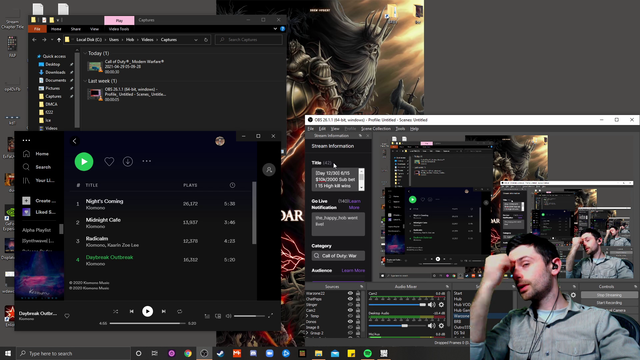The height and width of the screenshot is (360, 640).
Task: Open the Spotify play queue
Action: (207, 316)
